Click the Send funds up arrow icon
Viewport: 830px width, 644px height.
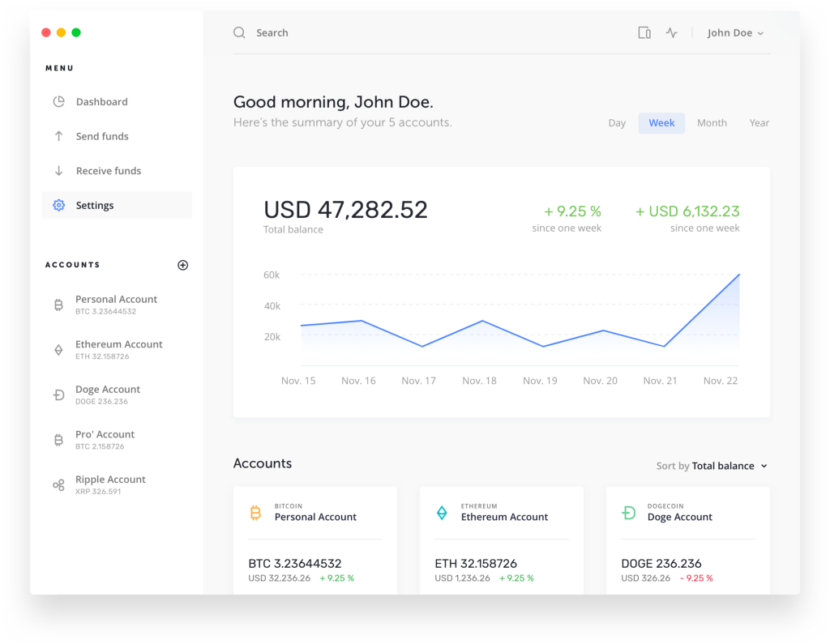coord(58,136)
